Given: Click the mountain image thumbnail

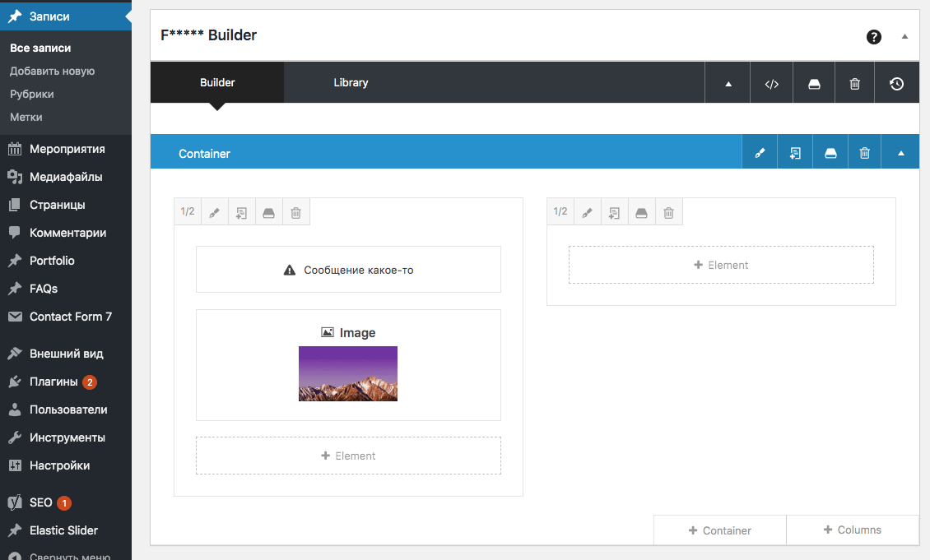Looking at the screenshot, I should 348,374.
